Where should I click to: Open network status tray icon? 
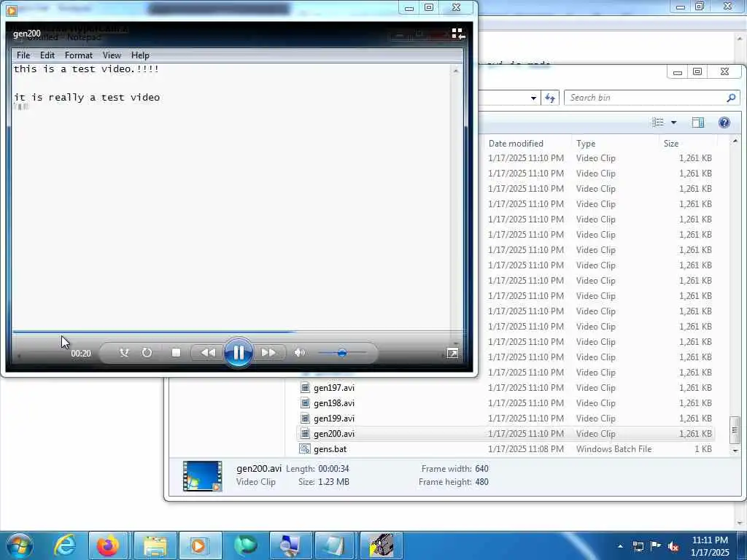[x=638, y=546]
